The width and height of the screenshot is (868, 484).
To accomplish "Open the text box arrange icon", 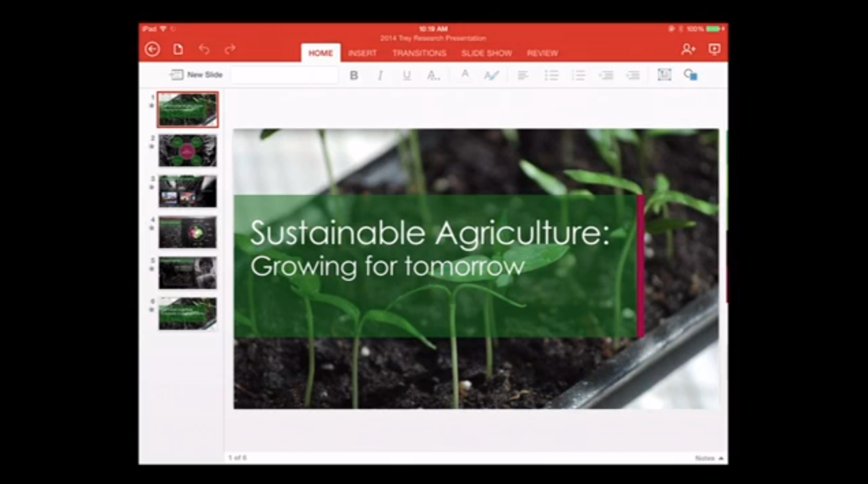I will (x=664, y=75).
